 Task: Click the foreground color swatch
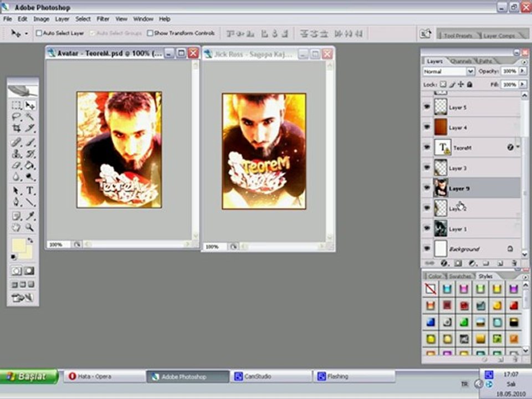[18, 245]
